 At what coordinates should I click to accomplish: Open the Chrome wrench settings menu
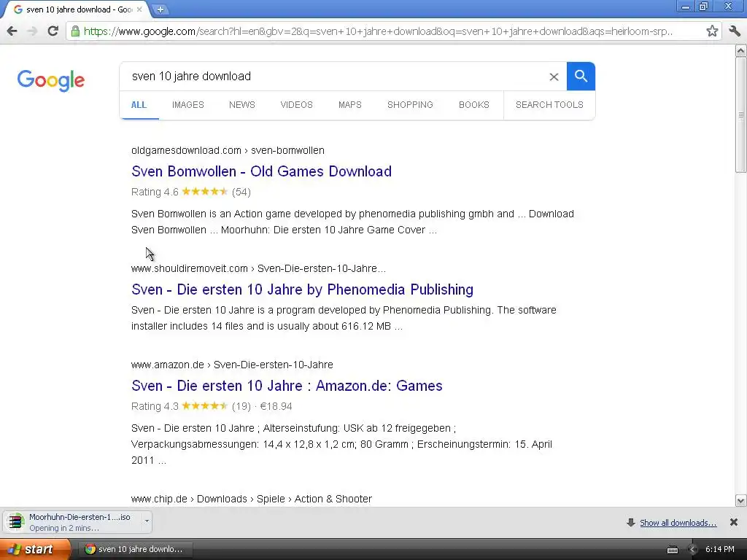734,31
